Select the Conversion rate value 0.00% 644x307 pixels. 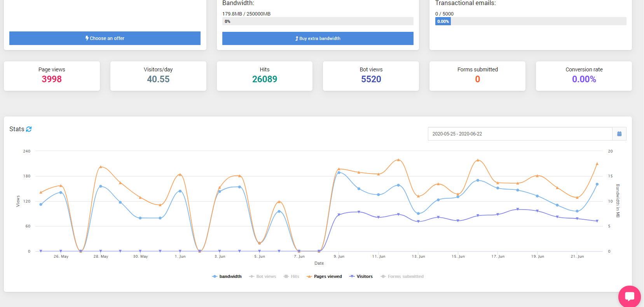coord(584,79)
